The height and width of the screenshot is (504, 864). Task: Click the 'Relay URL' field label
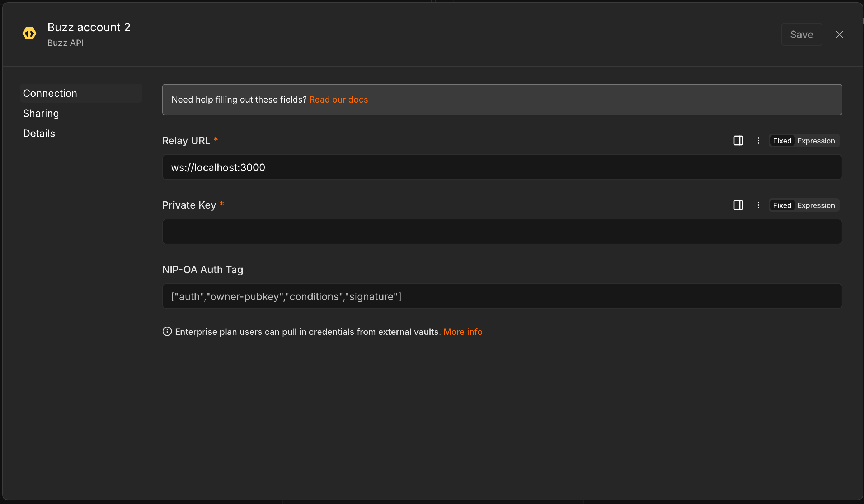(186, 141)
